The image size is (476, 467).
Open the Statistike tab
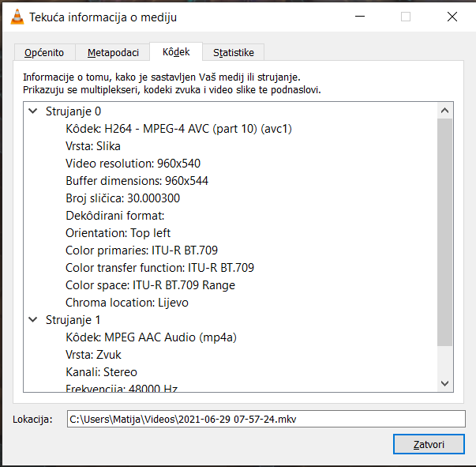tap(233, 53)
